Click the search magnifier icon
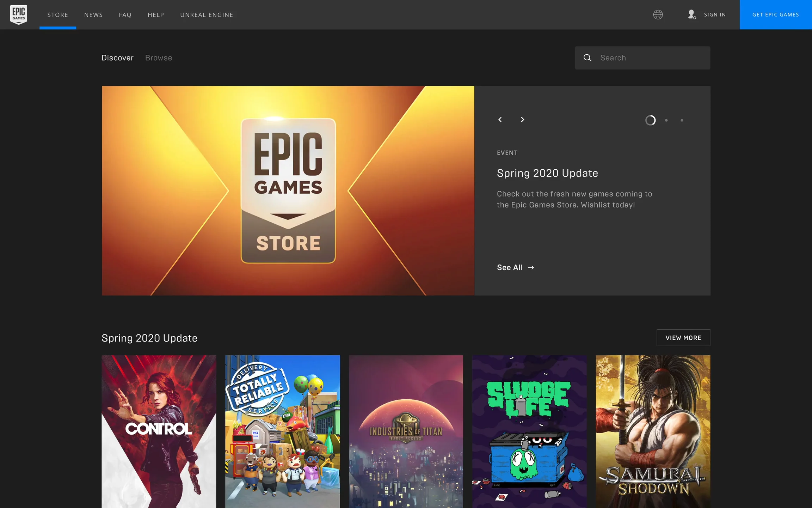The height and width of the screenshot is (508, 812). pyautogui.click(x=587, y=58)
